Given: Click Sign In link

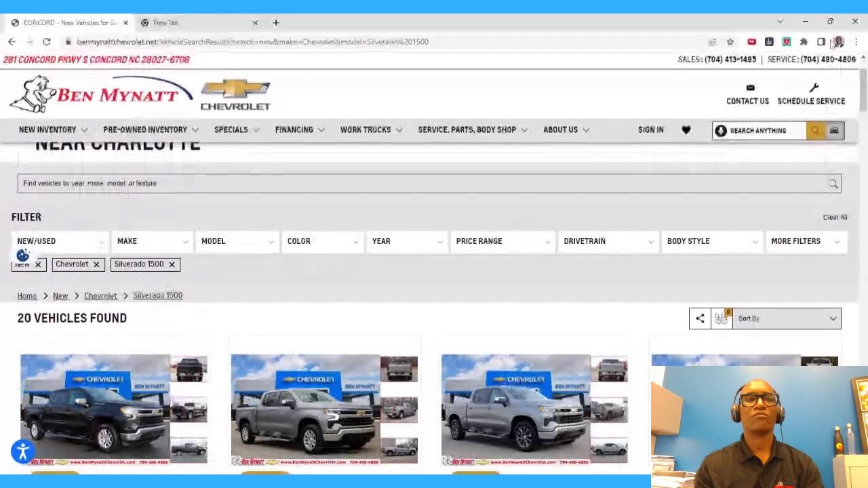Looking at the screenshot, I should pyautogui.click(x=650, y=129).
